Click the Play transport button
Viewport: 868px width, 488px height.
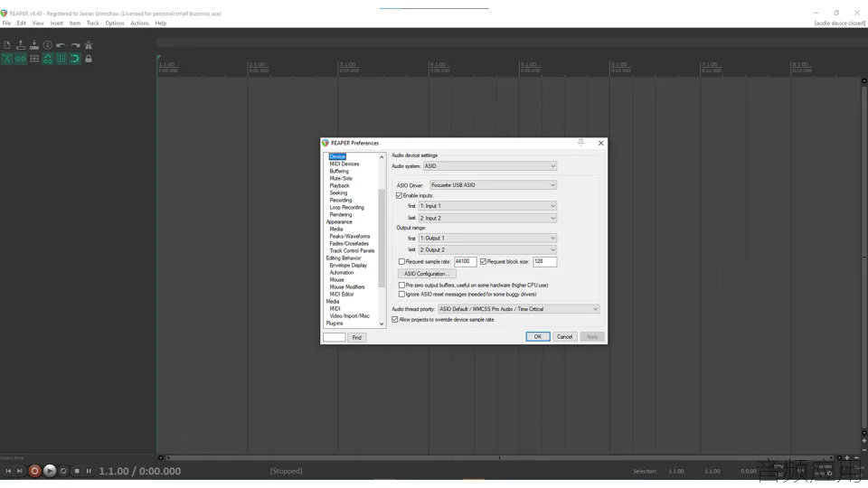[x=49, y=471]
